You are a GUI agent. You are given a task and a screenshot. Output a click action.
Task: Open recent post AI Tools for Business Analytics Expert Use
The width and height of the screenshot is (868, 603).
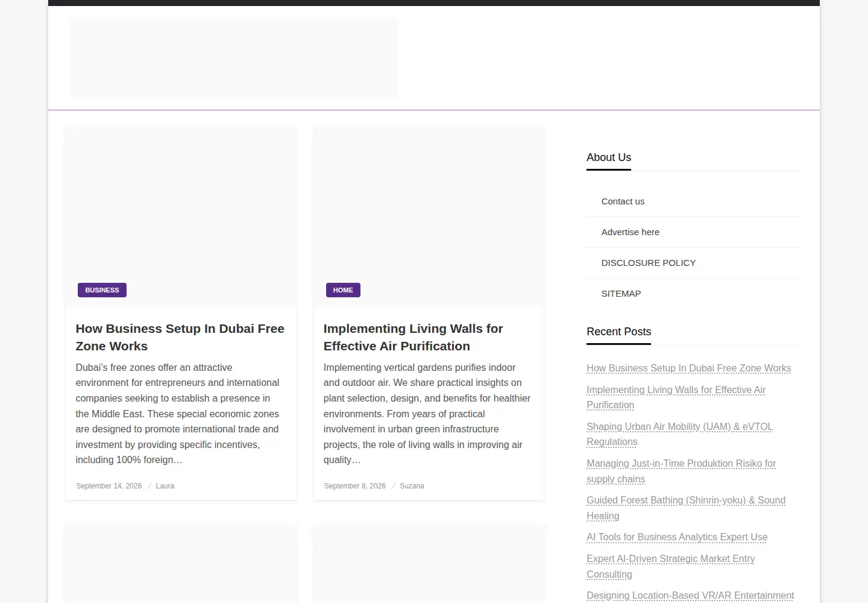coord(677,537)
